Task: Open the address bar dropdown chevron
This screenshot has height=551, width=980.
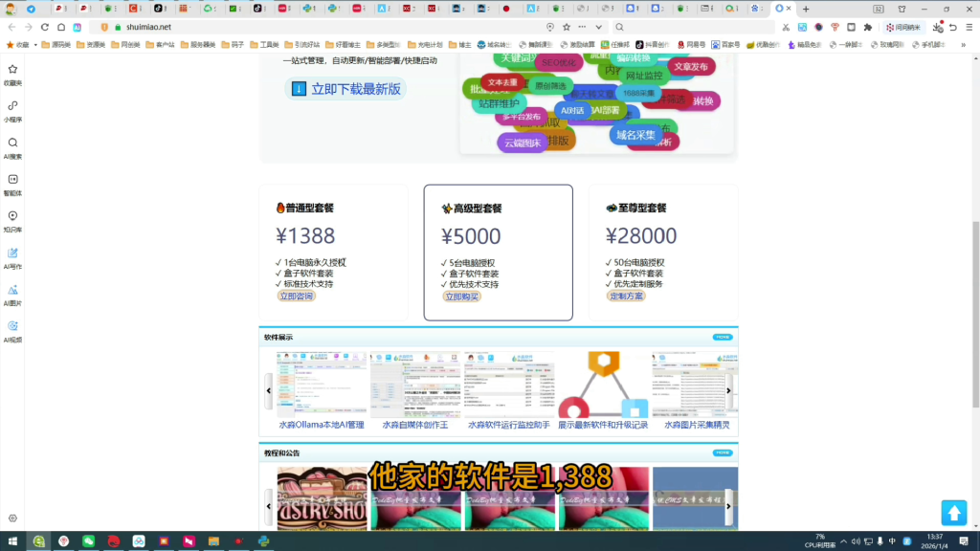Action: (599, 27)
